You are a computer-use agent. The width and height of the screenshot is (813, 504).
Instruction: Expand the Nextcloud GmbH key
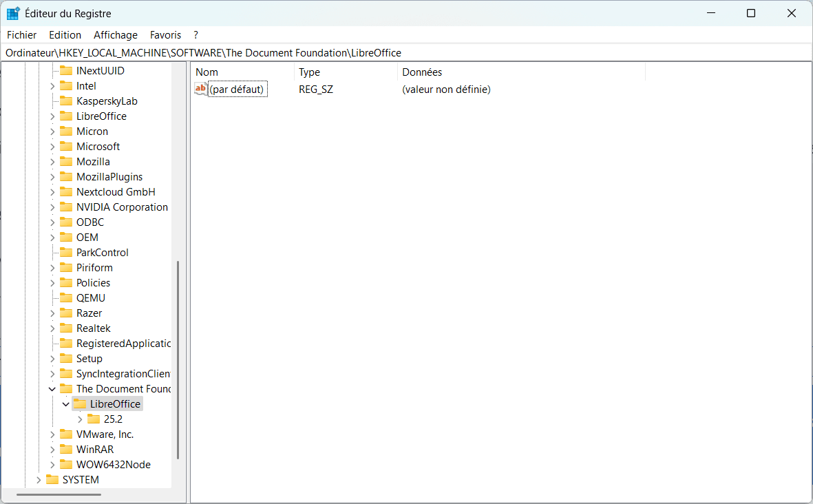click(52, 192)
